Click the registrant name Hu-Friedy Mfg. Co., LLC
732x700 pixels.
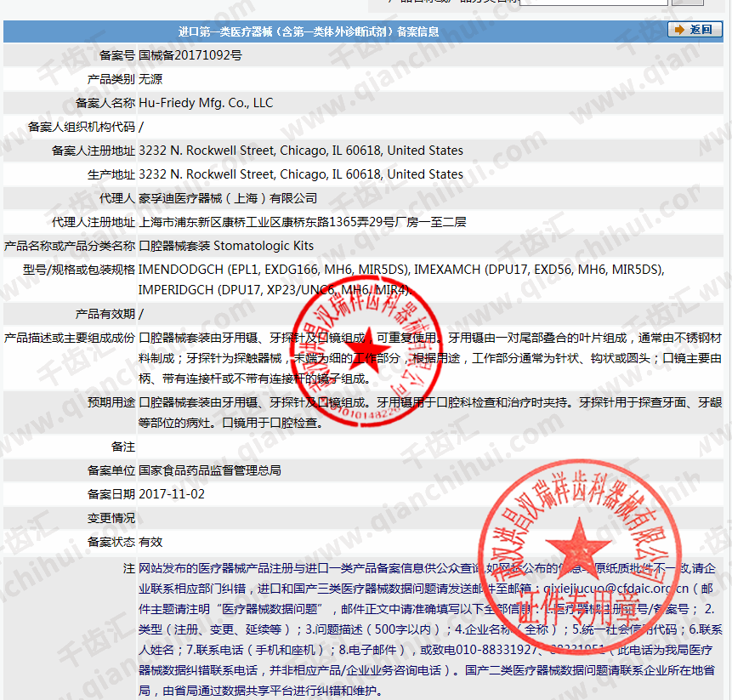[206, 103]
